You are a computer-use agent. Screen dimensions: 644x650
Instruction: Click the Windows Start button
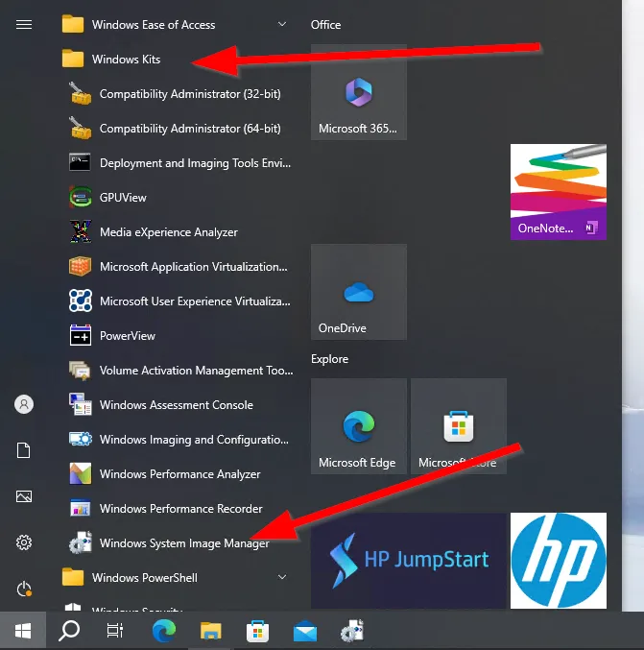pos(23,631)
